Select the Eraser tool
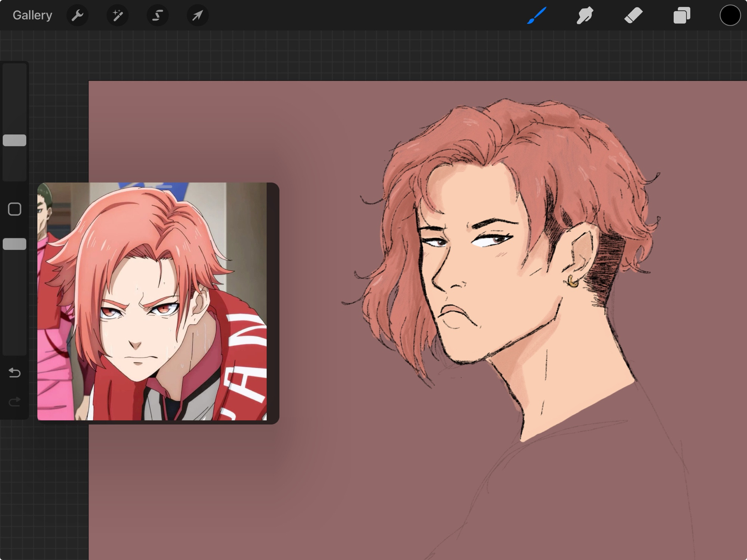This screenshot has width=747, height=560. 633,15
